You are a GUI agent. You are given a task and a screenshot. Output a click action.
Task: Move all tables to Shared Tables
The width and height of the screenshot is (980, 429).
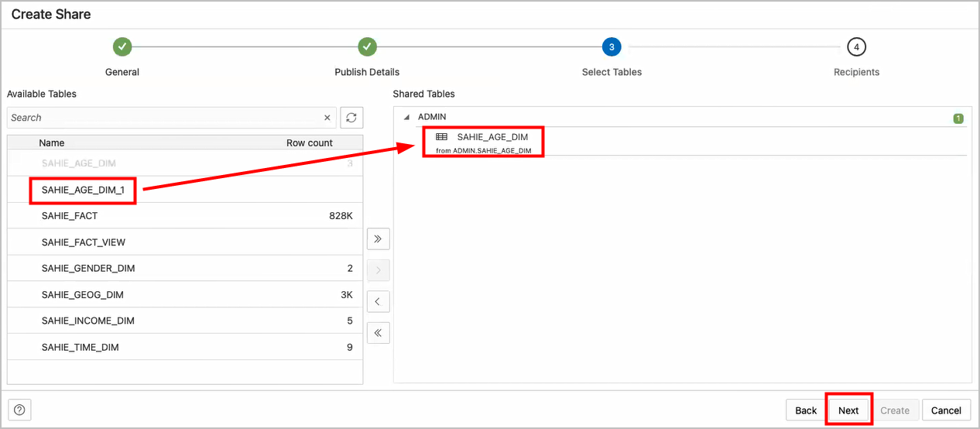tap(378, 239)
